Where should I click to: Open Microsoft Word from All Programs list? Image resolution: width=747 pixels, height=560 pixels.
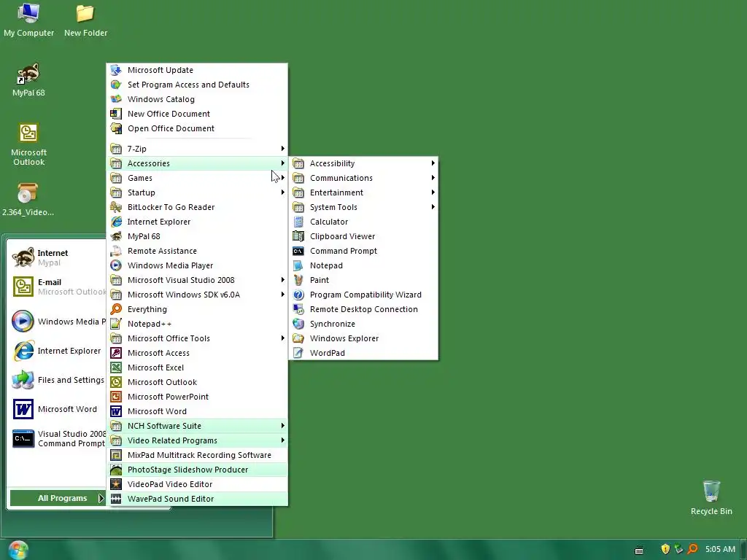click(x=197, y=411)
